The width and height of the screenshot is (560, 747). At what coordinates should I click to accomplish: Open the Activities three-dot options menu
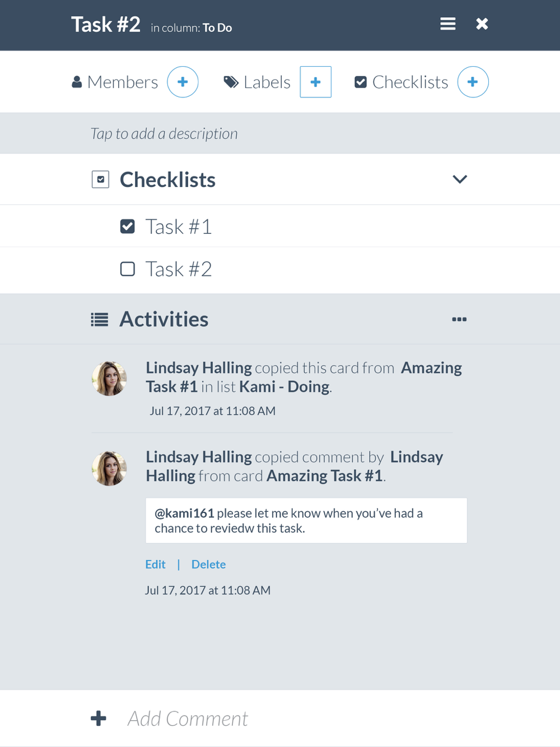(x=459, y=319)
